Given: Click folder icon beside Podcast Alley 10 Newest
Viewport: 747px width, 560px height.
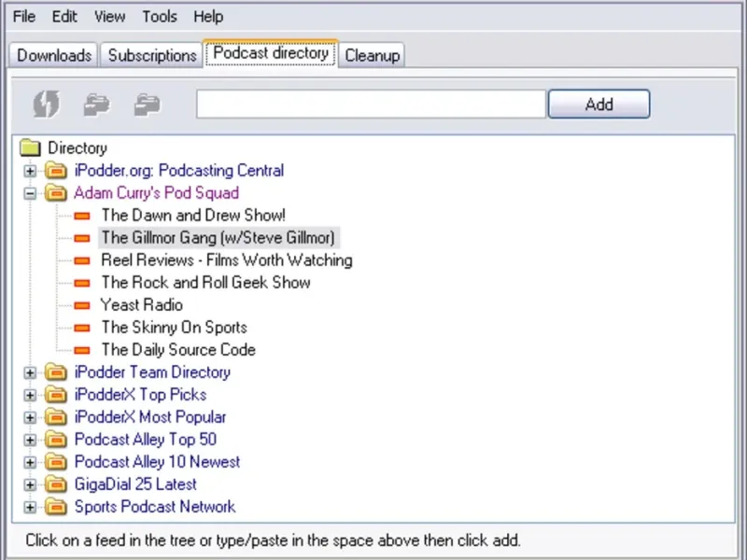Looking at the screenshot, I should click(56, 461).
